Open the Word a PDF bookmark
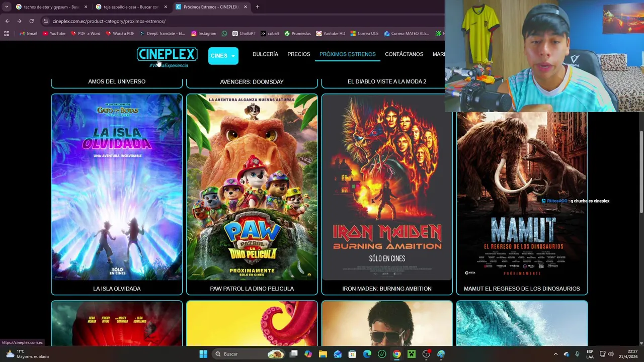Image resolution: width=644 pixels, height=362 pixels. 119,34
